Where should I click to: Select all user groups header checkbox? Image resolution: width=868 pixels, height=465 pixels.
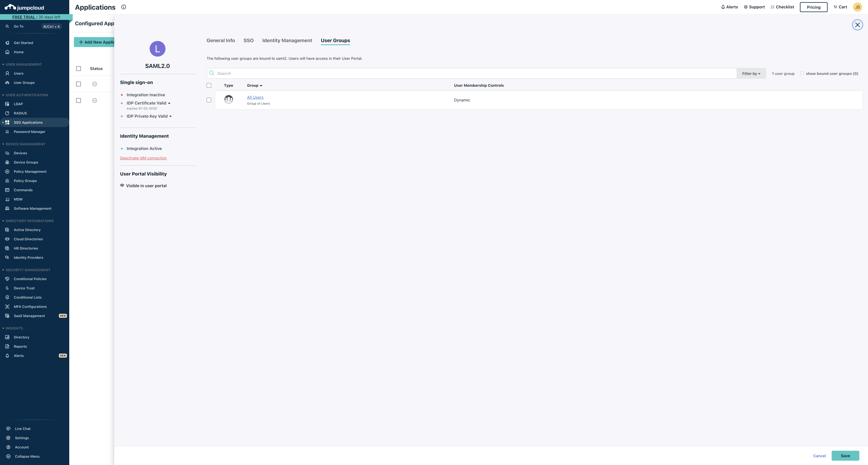[209, 86]
